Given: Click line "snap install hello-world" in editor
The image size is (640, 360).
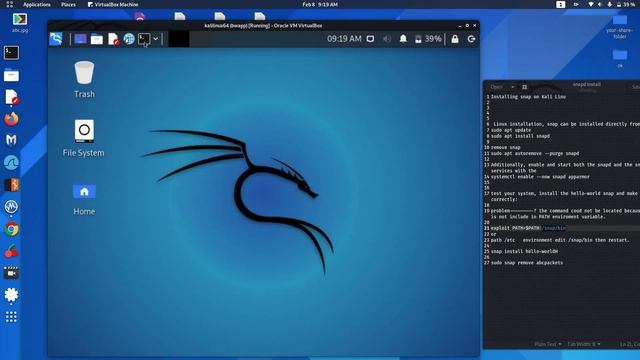Looking at the screenshot, I should tap(524, 251).
